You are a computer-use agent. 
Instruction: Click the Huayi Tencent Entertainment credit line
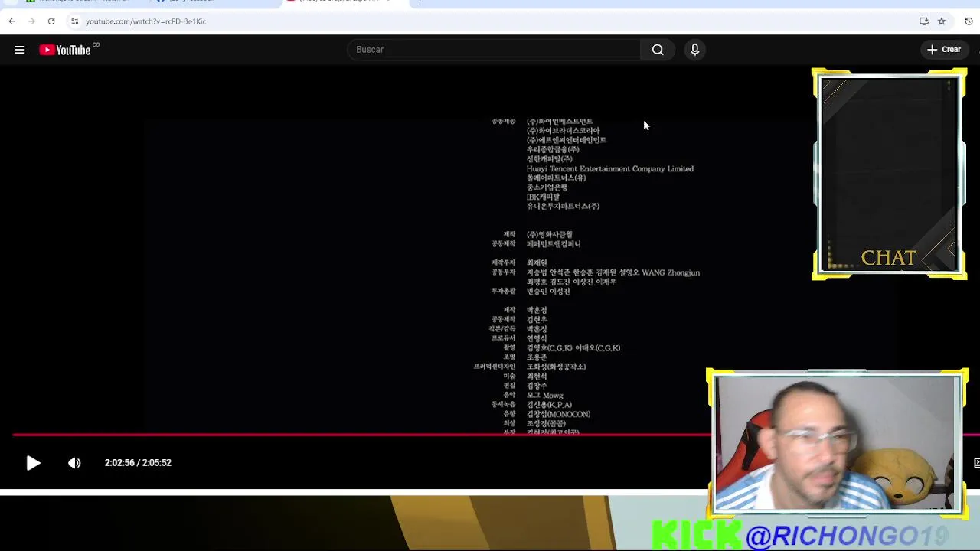coord(609,169)
